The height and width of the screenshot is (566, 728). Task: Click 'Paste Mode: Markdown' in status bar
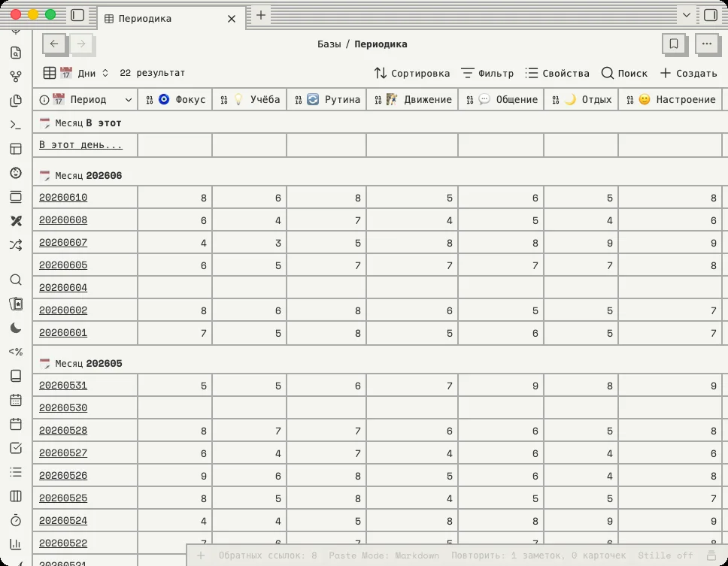point(384,555)
